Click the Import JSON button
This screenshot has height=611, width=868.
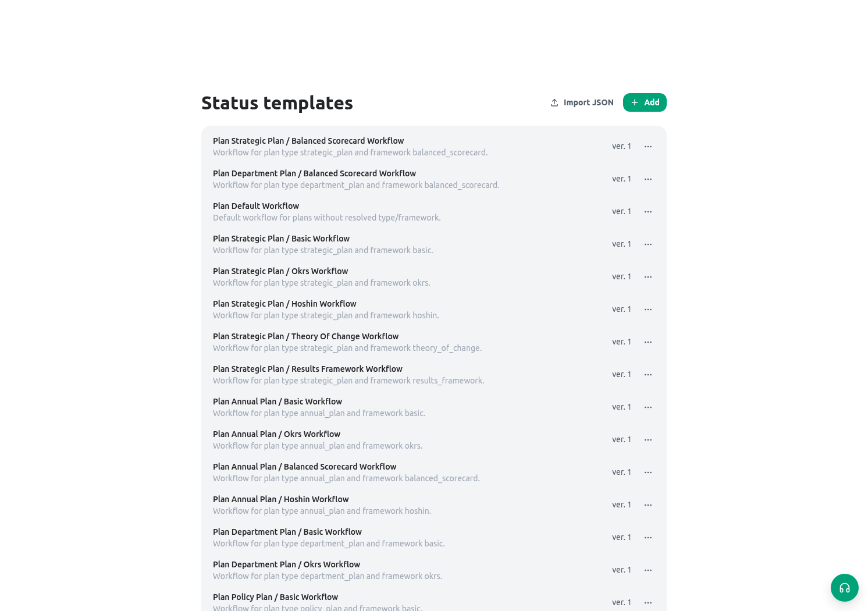click(x=582, y=102)
